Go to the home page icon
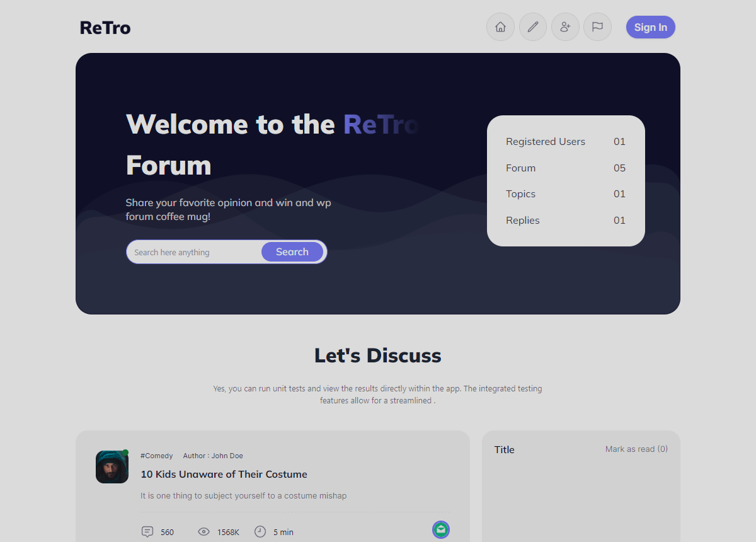The image size is (756, 542). [x=500, y=27]
